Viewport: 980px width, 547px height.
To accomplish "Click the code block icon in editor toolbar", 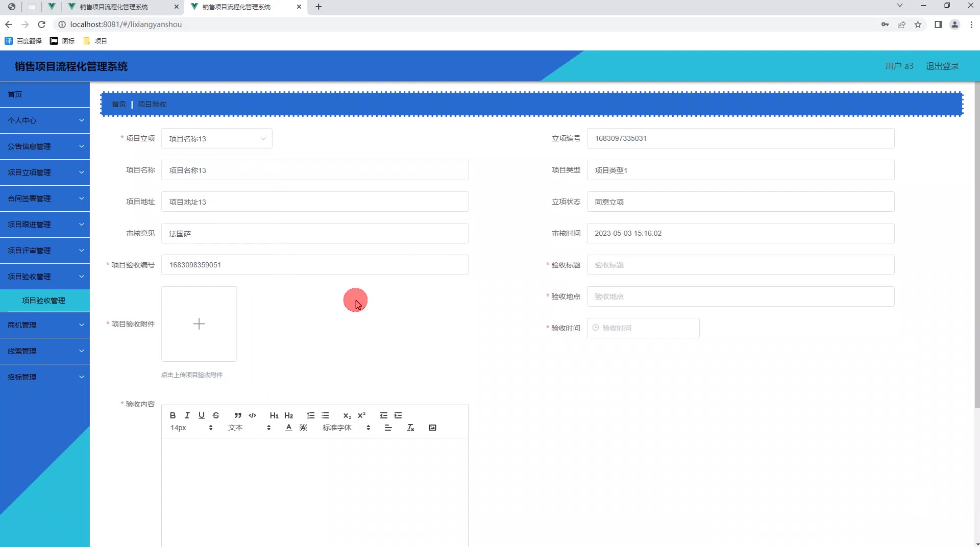I will pos(252,415).
